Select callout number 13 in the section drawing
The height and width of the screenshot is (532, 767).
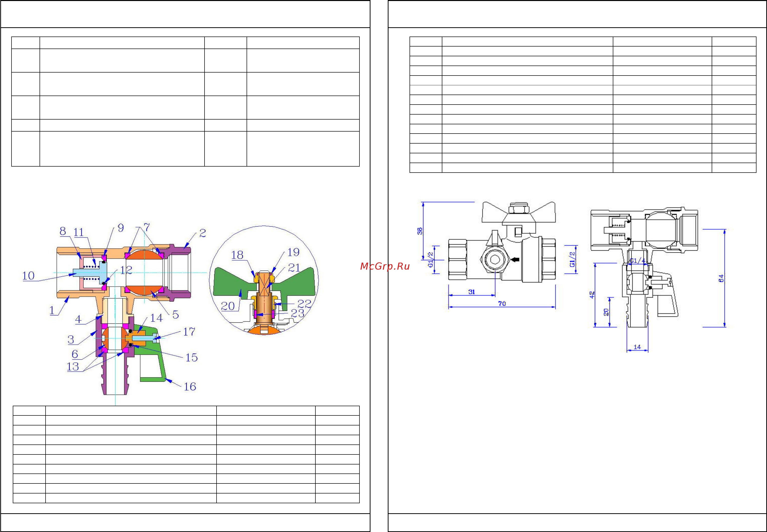73,367
